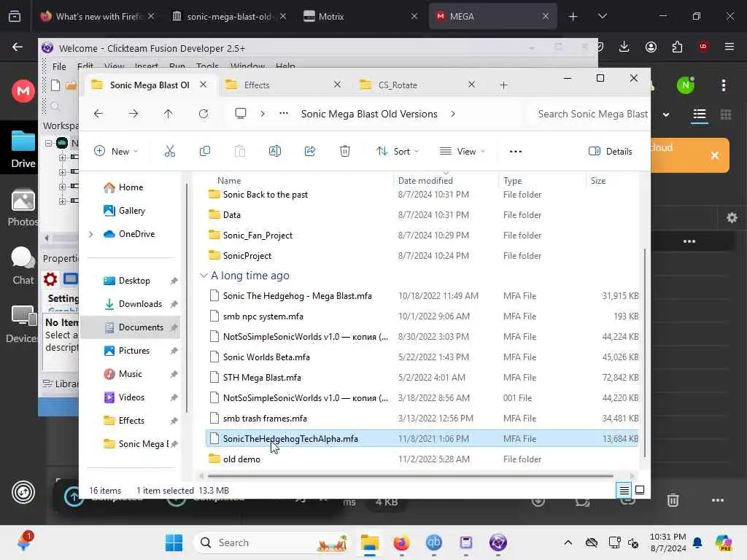Select the old demo folder
This screenshot has height=560, width=747.
coord(422,459)
